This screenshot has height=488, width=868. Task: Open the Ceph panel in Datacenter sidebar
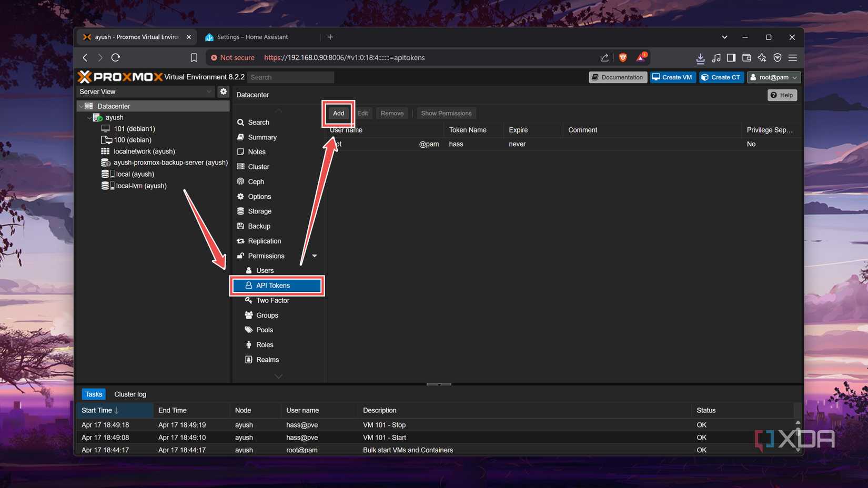coord(255,181)
